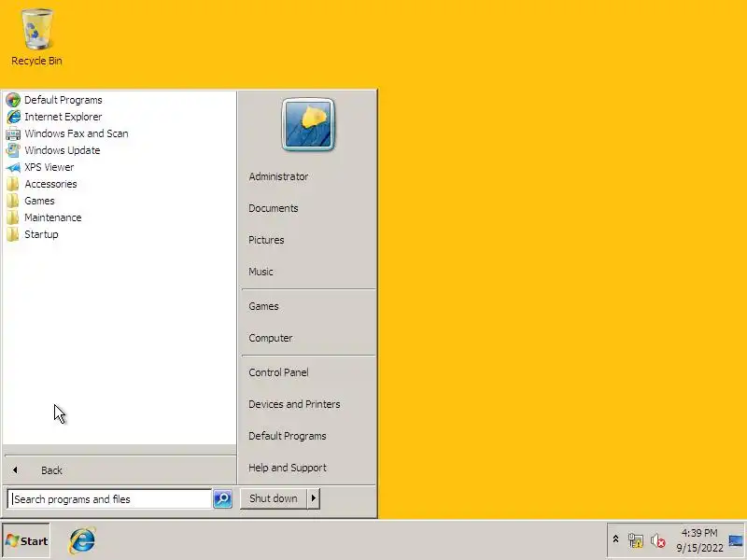Image resolution: width=747 pixels, height=560 pixels.
Task: Launch Internet Explorer from the taskbar
Action: pos(82,540)
